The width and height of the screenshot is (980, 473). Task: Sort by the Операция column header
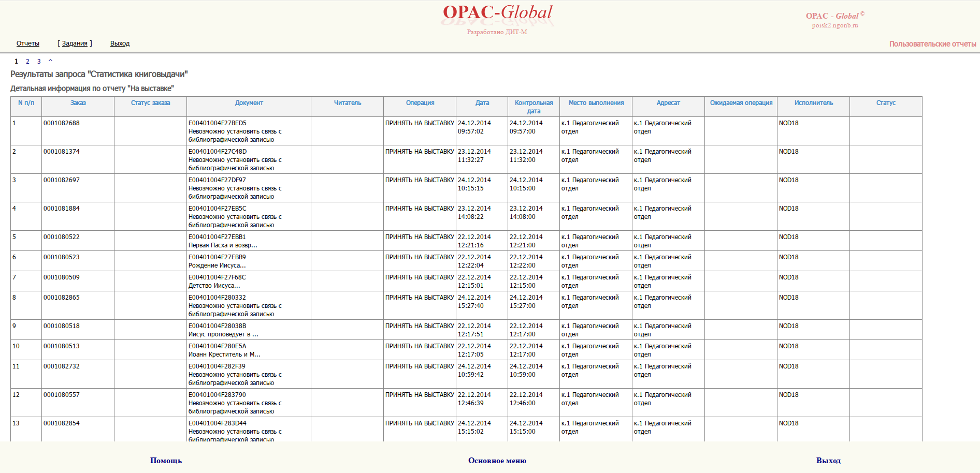click(420, 103)
